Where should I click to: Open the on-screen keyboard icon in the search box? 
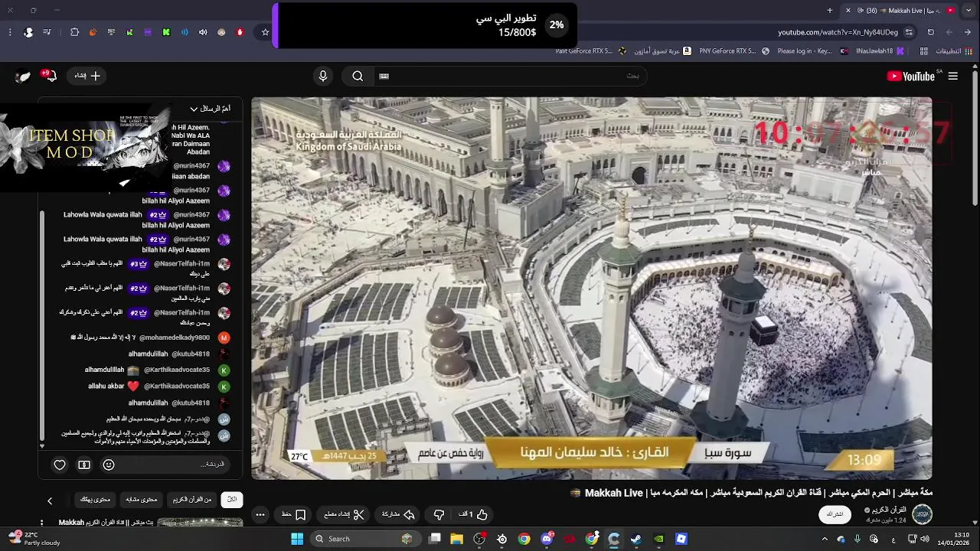(x=384, y=76)
